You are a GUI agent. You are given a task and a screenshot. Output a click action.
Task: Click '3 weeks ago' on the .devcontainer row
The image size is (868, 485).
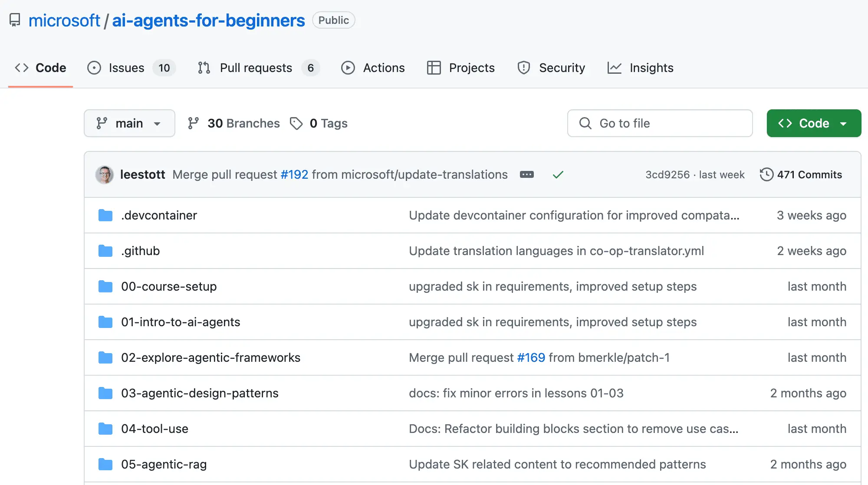811,215
